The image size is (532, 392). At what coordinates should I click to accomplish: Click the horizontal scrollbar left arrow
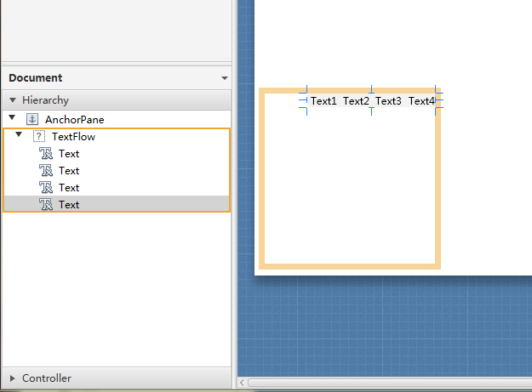coord(243,383)
